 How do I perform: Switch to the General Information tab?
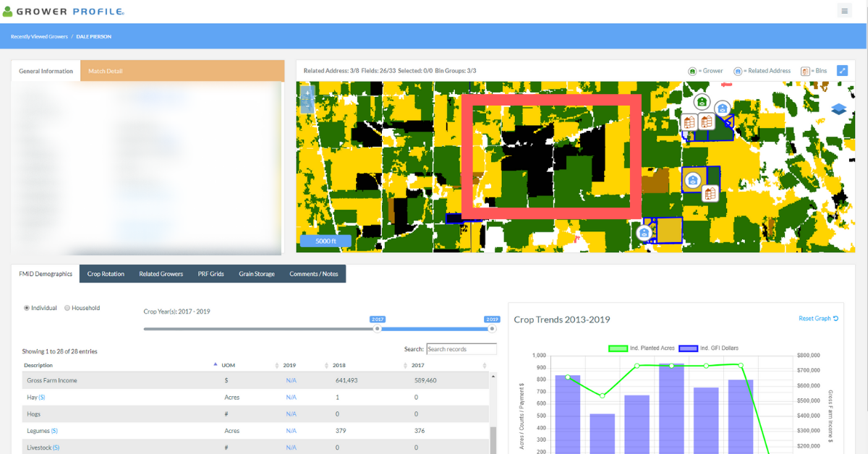pyautogui.click(x=46, y=71)
